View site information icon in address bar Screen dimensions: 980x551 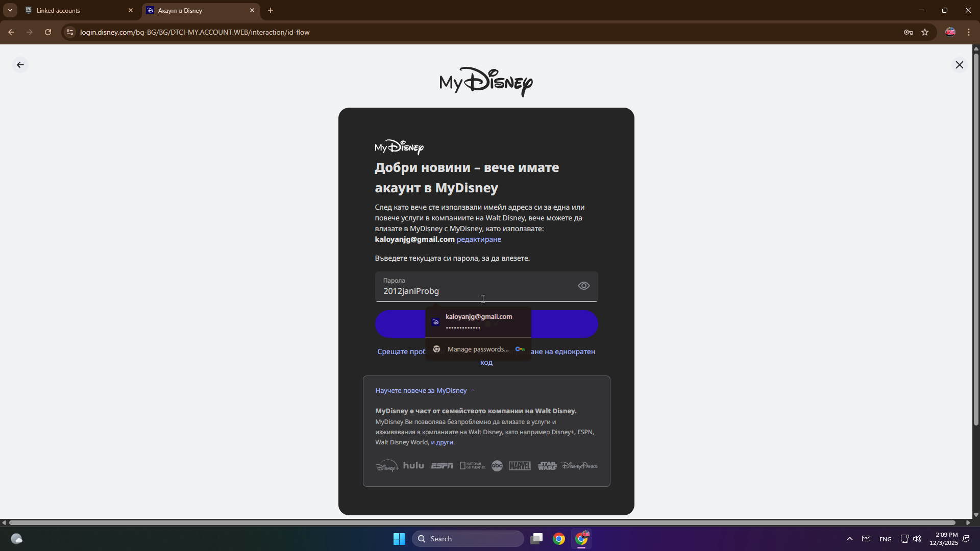70,32
